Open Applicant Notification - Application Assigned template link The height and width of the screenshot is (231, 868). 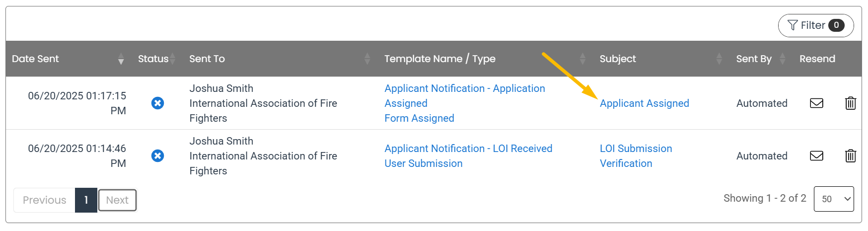click(465, 96)
